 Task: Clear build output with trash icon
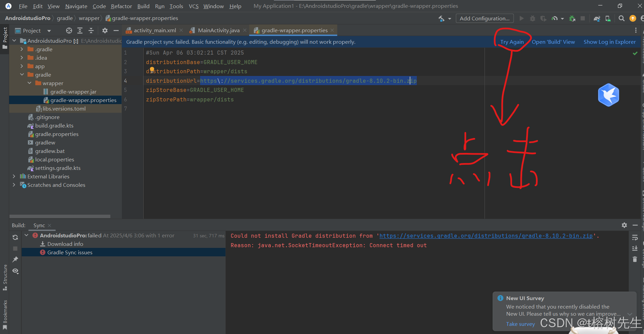point(635,259)
